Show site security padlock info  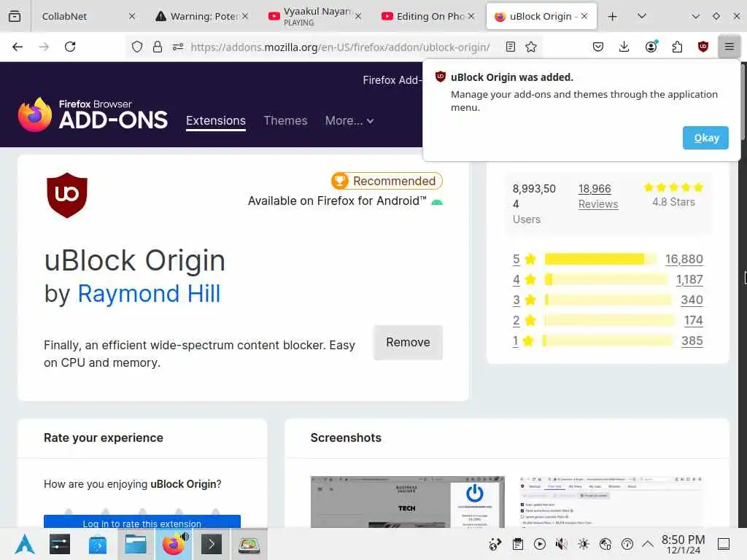158,47
